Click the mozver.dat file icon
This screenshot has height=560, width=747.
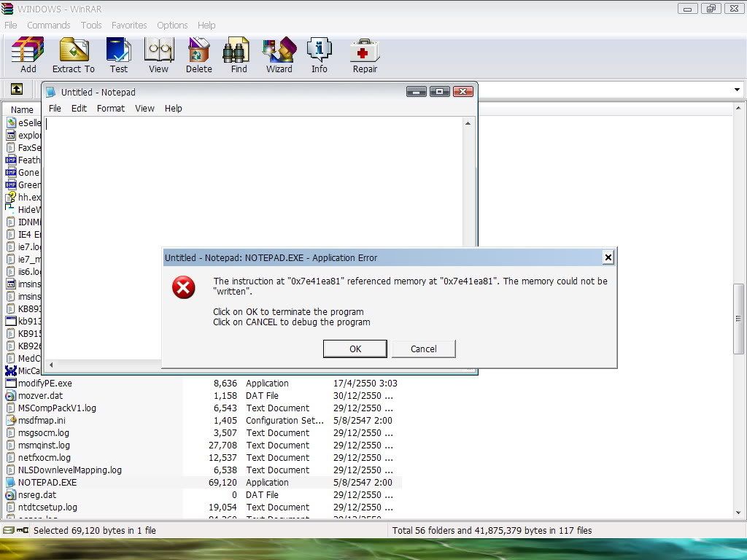(x=10, y=396)
